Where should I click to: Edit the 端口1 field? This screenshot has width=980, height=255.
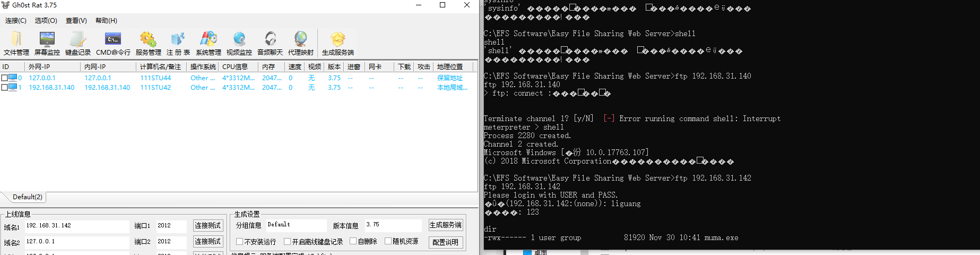171,226
